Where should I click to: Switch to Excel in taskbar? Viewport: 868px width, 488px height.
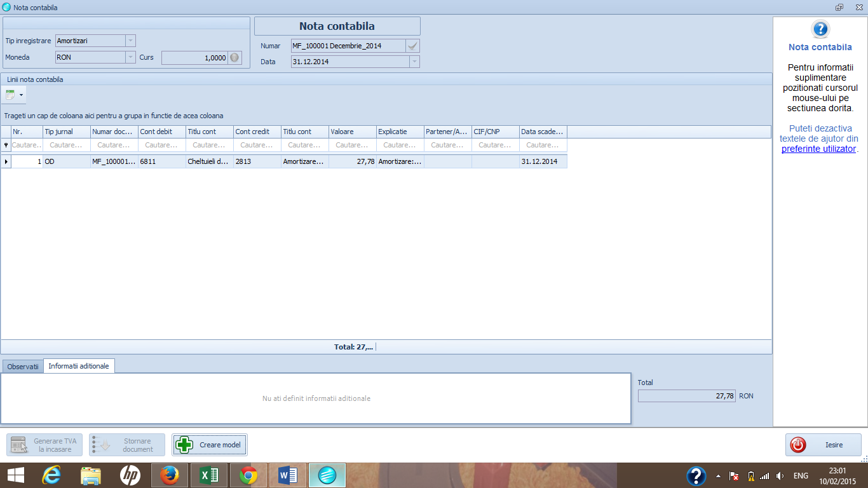[x=209, y=475]
